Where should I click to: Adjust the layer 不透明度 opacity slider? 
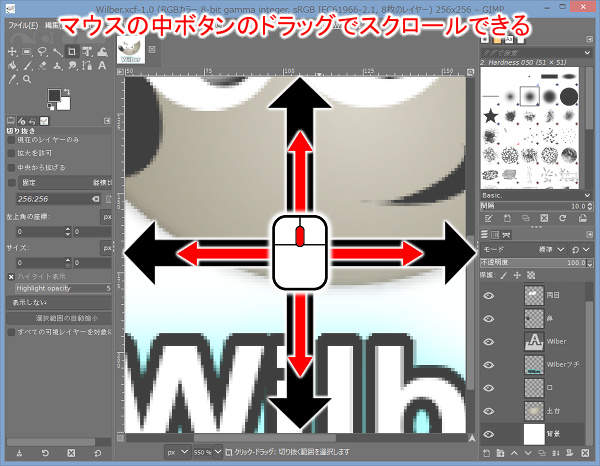[536, 263]
